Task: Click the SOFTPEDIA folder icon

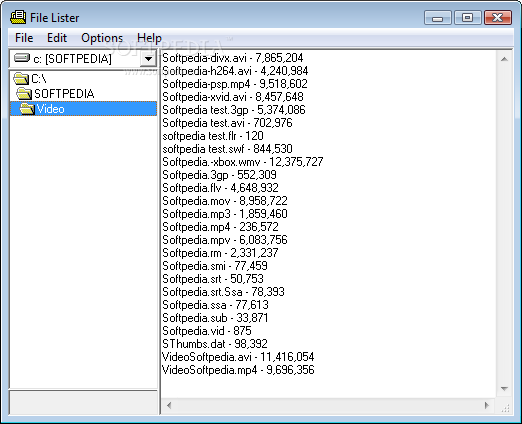Action: [24, 94]
